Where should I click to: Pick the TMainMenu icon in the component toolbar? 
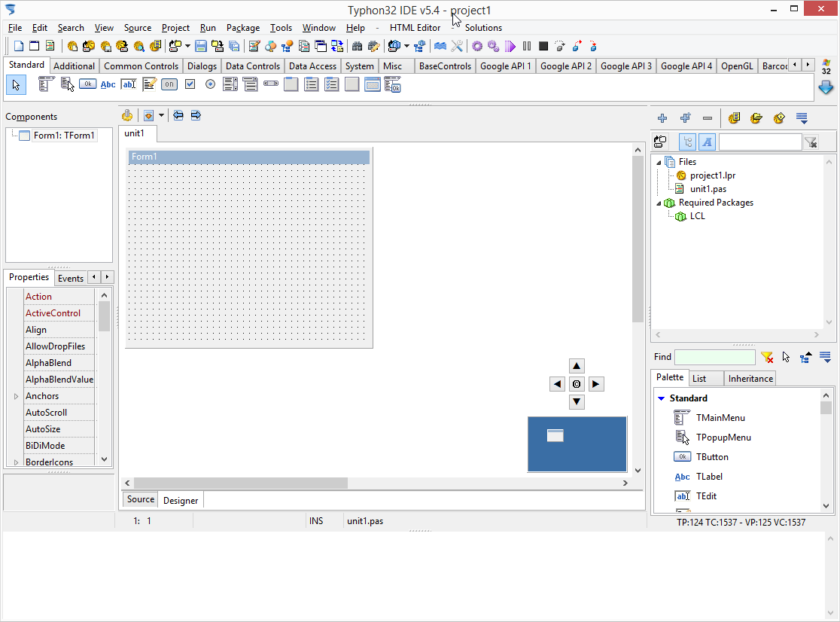tap(47, 84)
